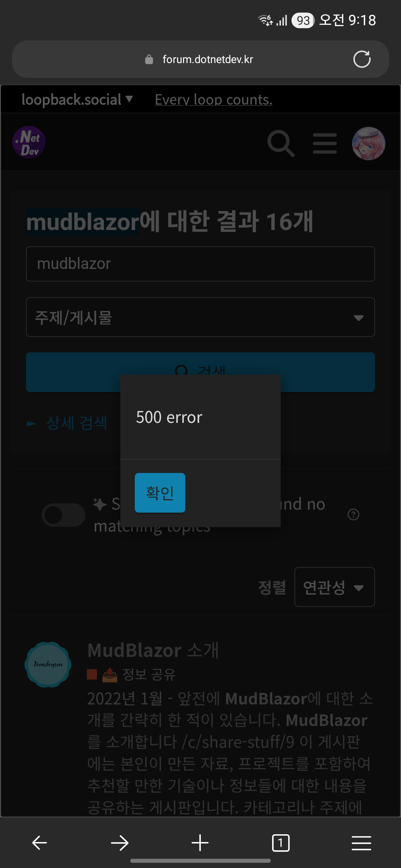Go forward with the browser forward arrow
Image resolution: width=401 pixels, height=868 pixels.
tap(120, 843)
